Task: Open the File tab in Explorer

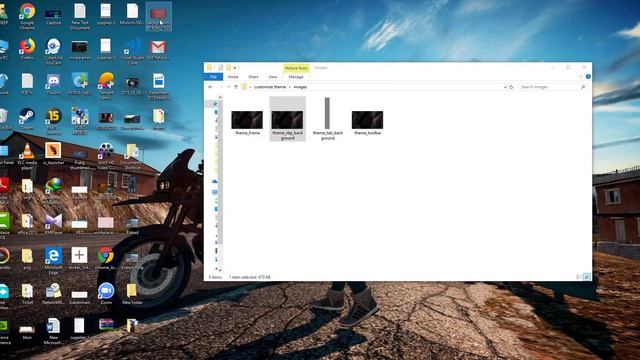Action: coord(213,77)
